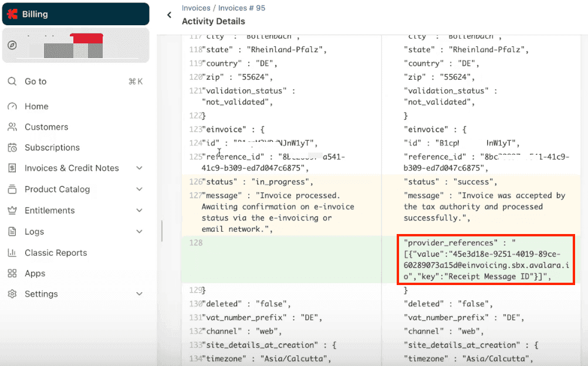
Task: Click the provider_references value in the diff
Action: coord(481,259)
